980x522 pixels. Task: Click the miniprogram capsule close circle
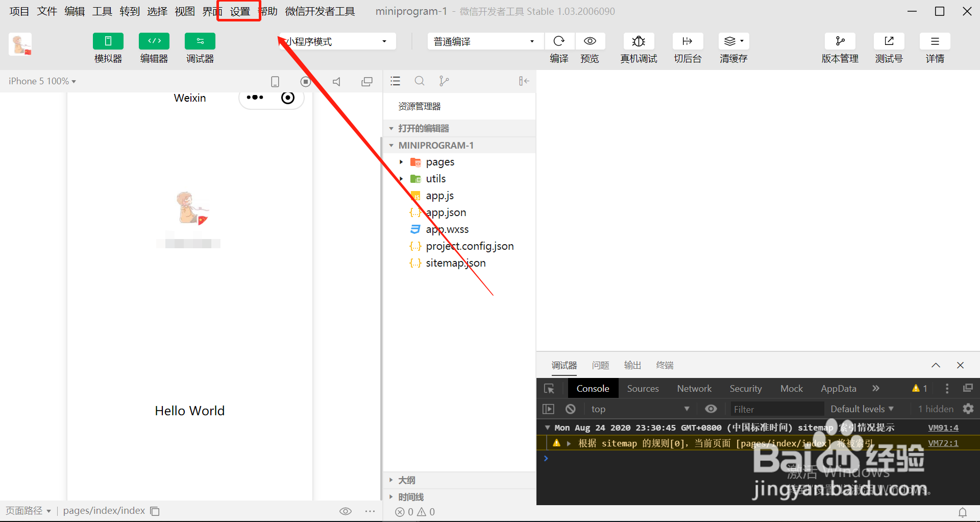tap(288, 98)
